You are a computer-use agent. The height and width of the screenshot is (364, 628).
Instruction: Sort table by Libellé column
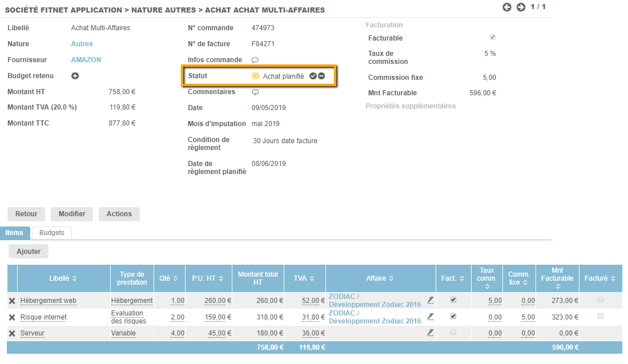pos(63,278)
